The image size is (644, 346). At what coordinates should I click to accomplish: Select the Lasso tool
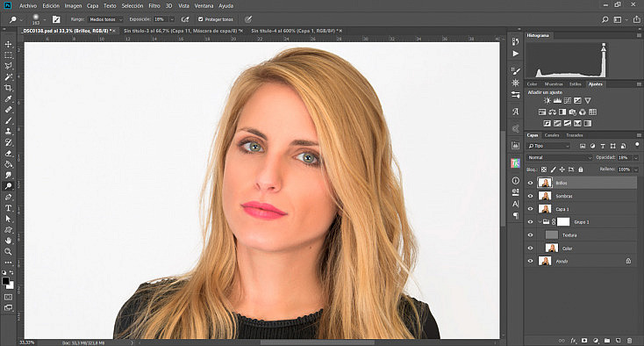point(8,66)
